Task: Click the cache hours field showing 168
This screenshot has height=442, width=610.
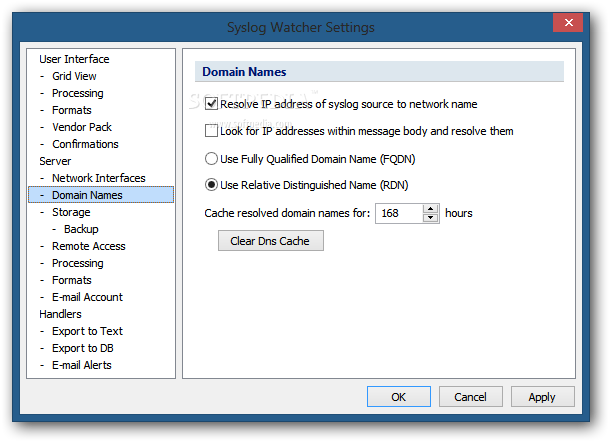Action: [399, 213]
